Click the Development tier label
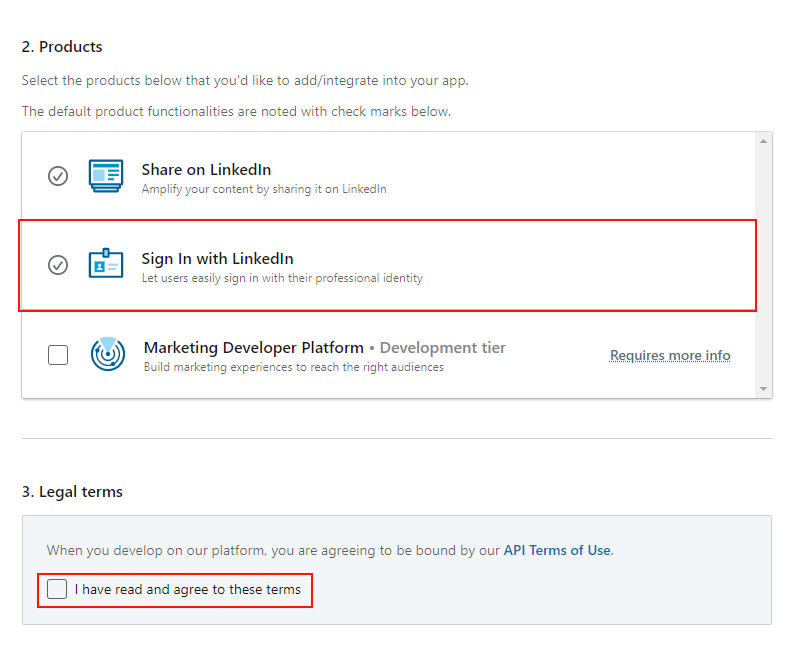Image resolution: width=789 pixels, height=664 pixels. click(443, 348)
